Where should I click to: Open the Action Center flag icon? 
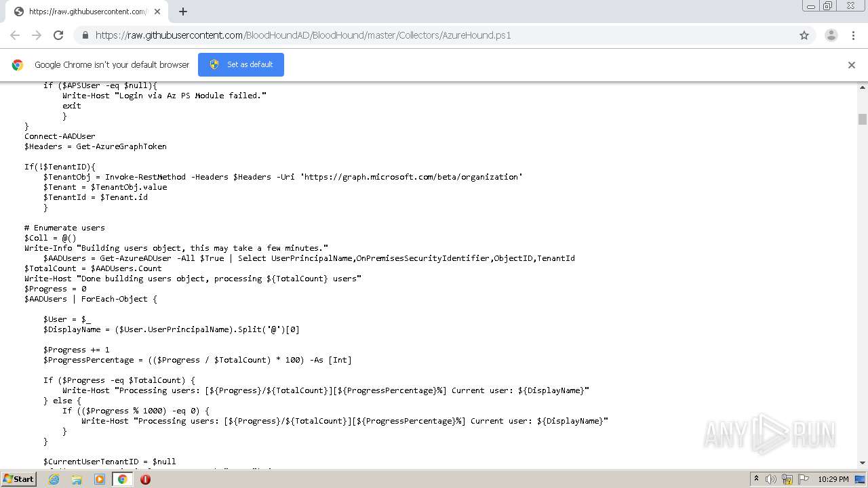(x=804, y=479)
